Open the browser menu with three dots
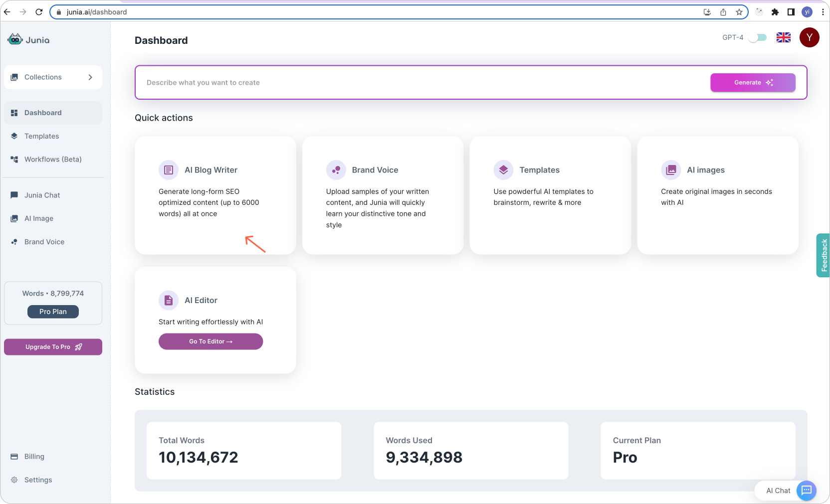Viewport: 830px width, 504px height. (823, 11)
